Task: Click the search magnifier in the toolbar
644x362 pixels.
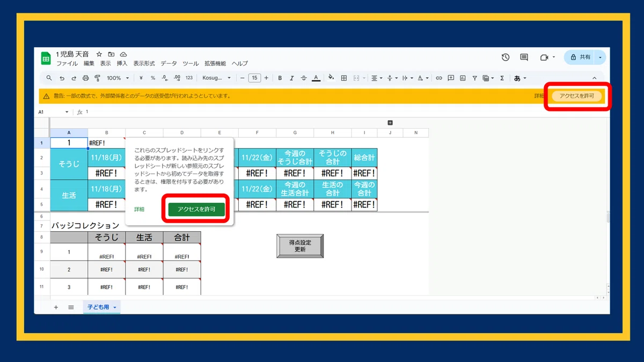Action: click(x=49, y=78)
